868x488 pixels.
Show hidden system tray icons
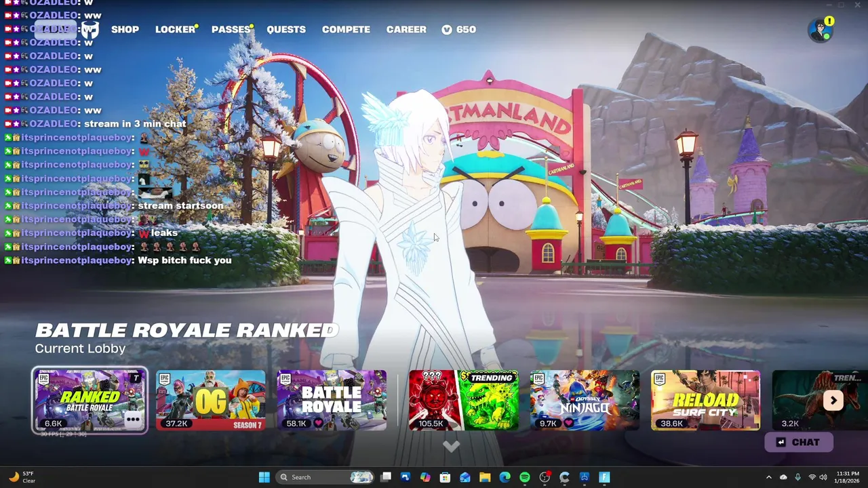[x=768, y=477]
